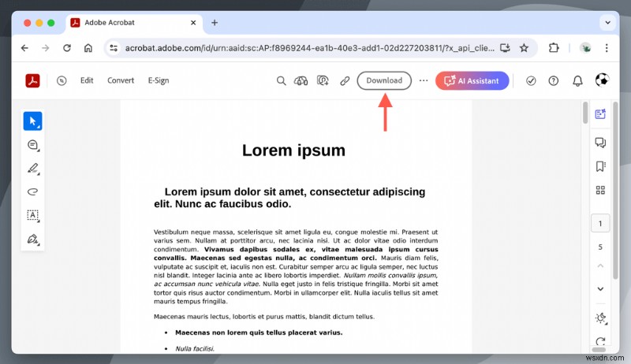Launch the AI Assistant

click(472, 80)
